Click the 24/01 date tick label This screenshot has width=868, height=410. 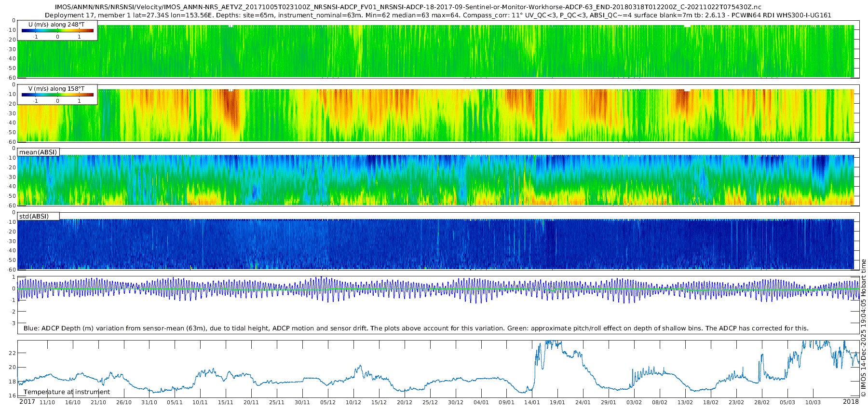point(583,402)
